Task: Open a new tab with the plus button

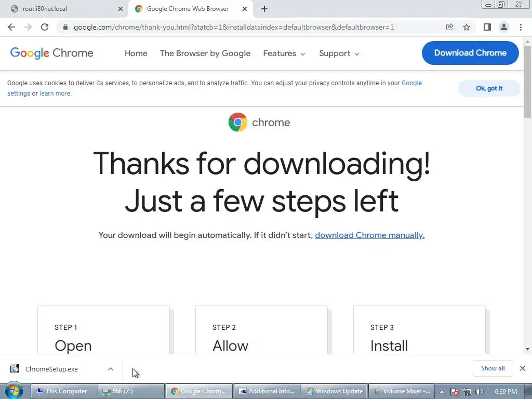Action: 264,9
